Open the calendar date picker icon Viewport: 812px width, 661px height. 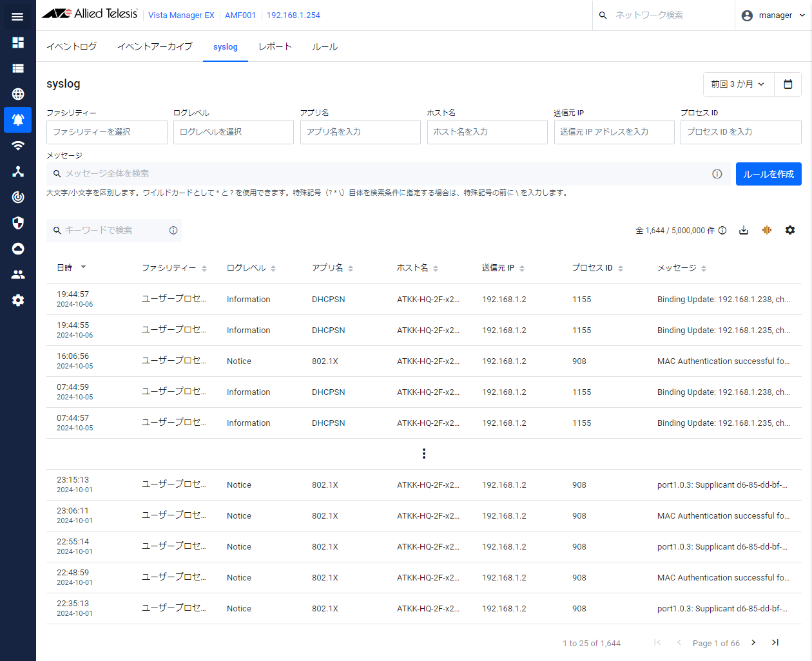788,84
